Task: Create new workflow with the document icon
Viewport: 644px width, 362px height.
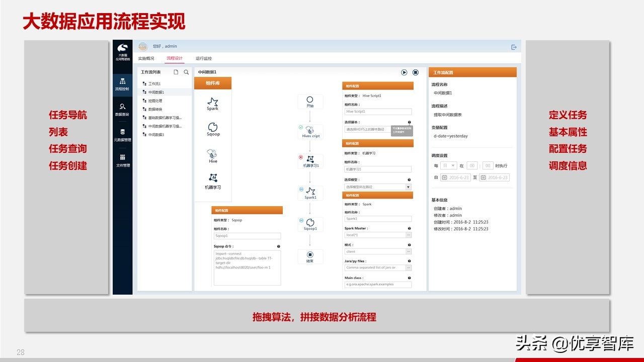Action: (176, 72)
